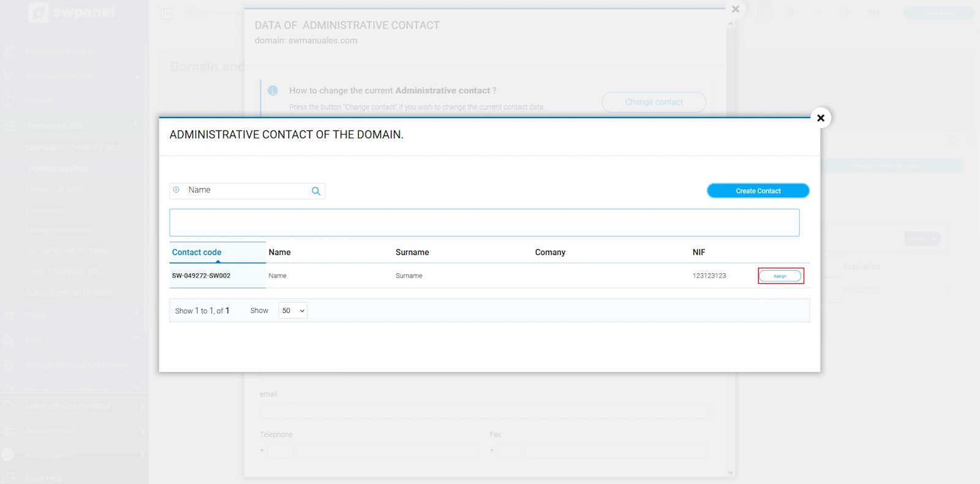Expand the Active services tree arrow
The image size is (980, 484).
tap(137, 76)
